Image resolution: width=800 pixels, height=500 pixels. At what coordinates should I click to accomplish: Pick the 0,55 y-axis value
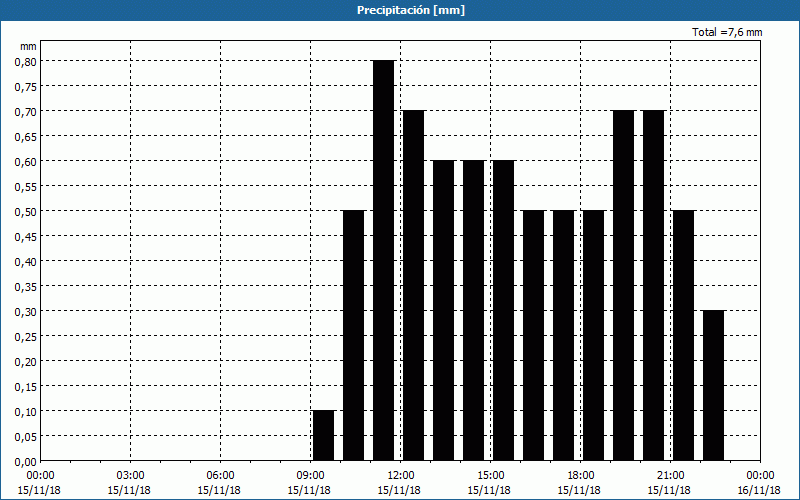26,186
